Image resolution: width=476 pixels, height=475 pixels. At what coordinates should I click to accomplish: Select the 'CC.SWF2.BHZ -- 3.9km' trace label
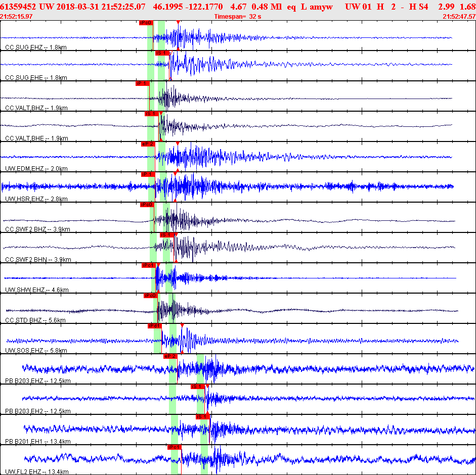point(37,229)
